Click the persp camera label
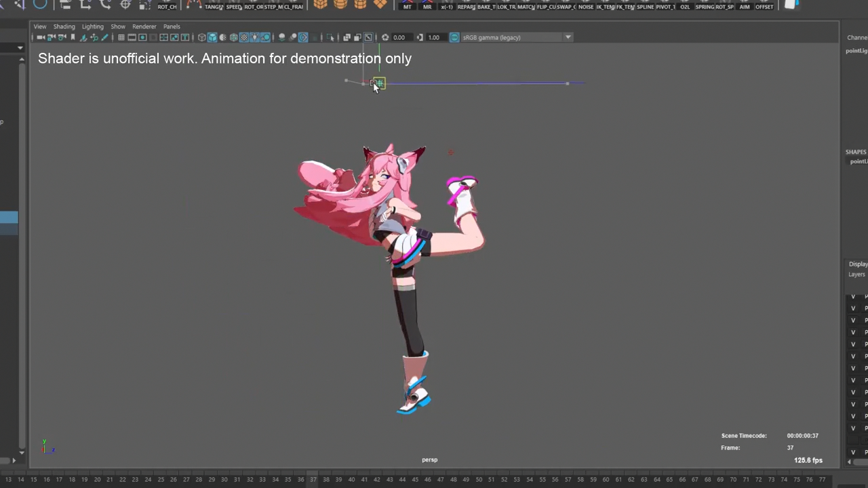This screenshot has height=488, width=868. (x=429, y=460)
